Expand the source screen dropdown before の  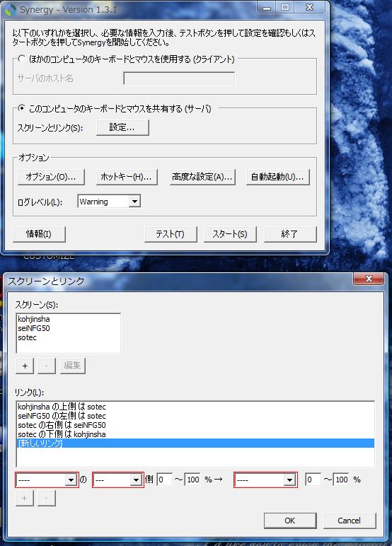tap(71, 480)
